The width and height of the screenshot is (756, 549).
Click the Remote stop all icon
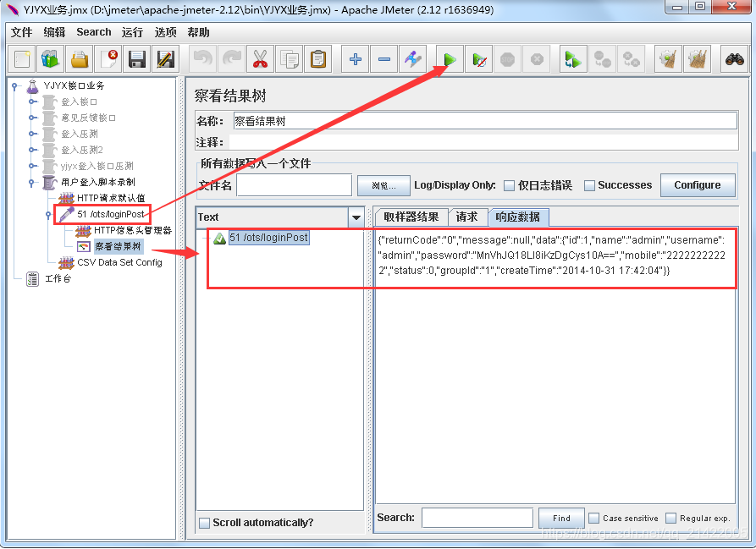tap(602, 59)
